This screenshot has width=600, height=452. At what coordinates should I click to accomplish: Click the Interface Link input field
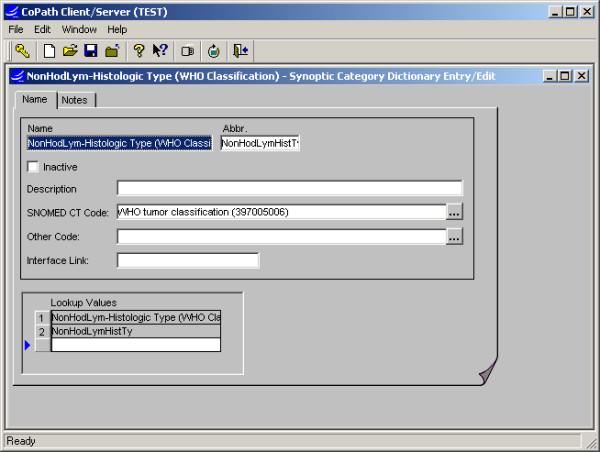(x=187, y=261)
